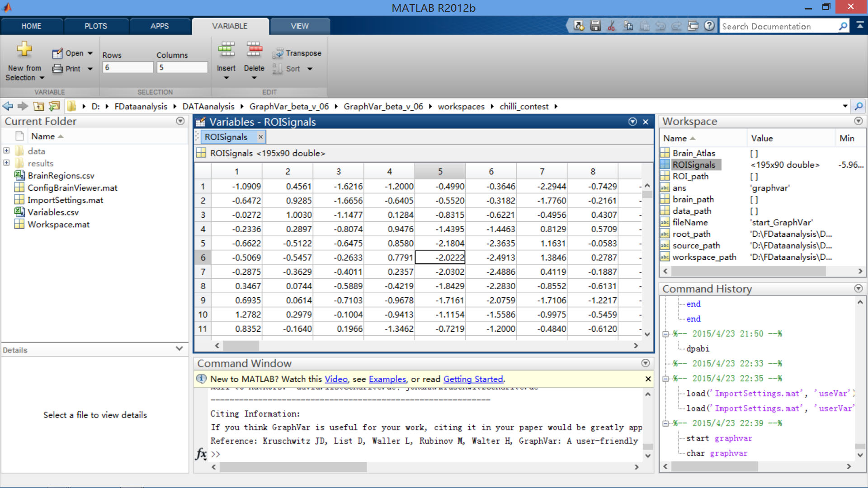The image size is (868, 488).
Task: Open Command Window actions menu
Action: pyautogui.click(x=646, y=363)
